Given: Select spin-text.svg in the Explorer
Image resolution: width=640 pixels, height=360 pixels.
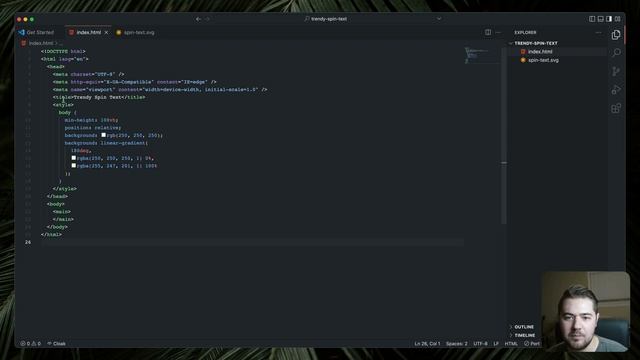Looking at the screenshot, I should [543, 60].
